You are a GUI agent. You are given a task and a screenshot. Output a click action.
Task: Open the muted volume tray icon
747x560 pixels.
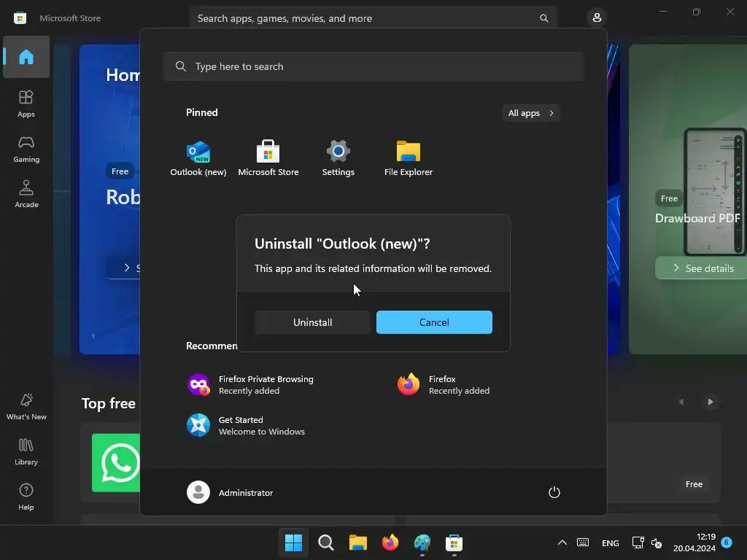657,542
